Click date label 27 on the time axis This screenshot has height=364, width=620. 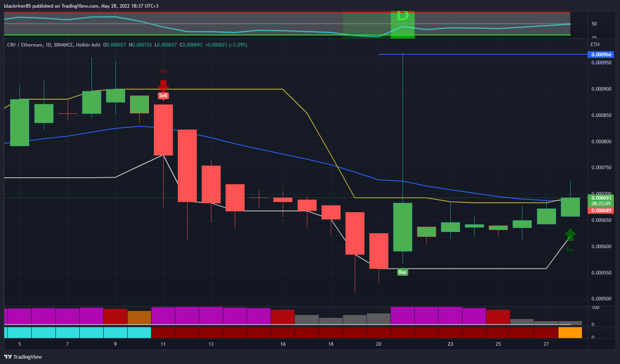tap(546, 344)
